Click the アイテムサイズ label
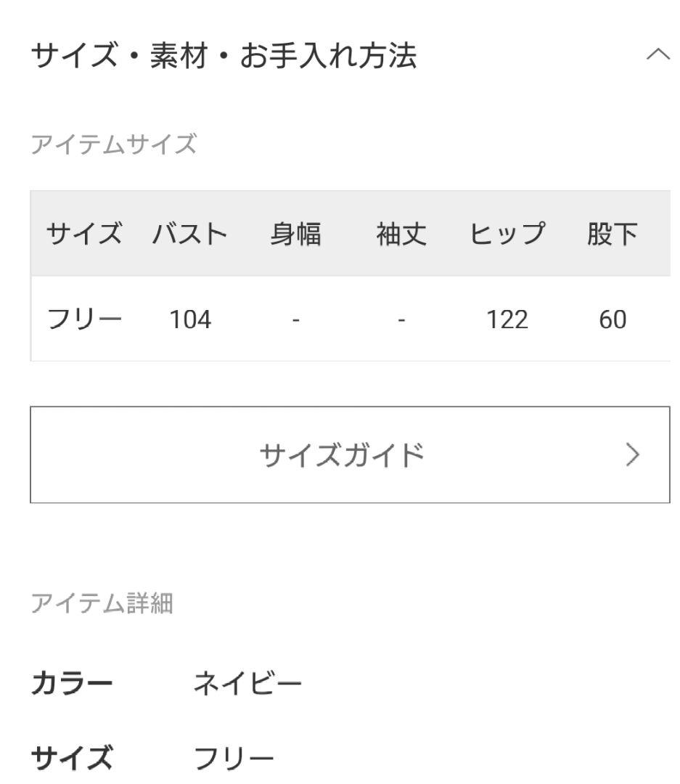The width and height of the screenshot is (680, 784). pos(113,144)
